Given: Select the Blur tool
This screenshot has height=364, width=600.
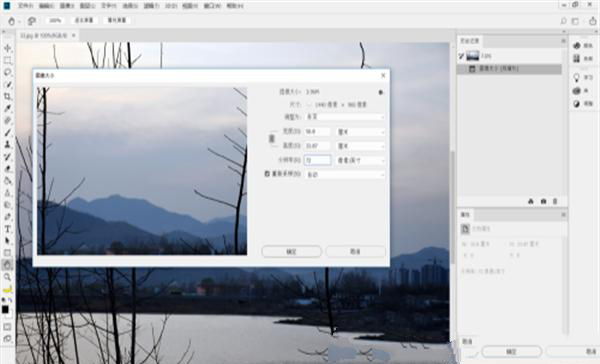Looking at the screenshot, I should click(7, 193).
